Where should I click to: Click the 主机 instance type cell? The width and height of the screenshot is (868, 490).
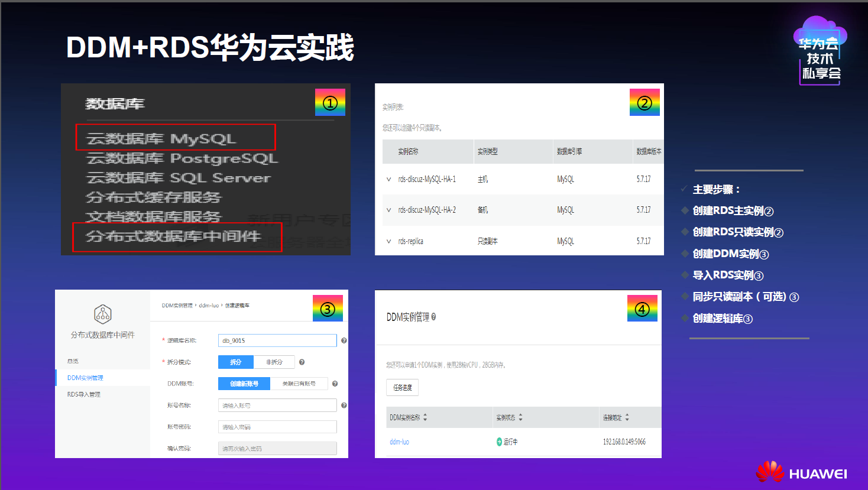point(483,179)
